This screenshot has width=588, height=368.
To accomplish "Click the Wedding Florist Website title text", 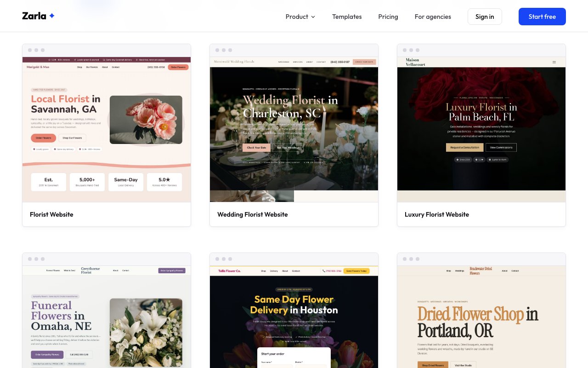I will (x=253, y=214).
